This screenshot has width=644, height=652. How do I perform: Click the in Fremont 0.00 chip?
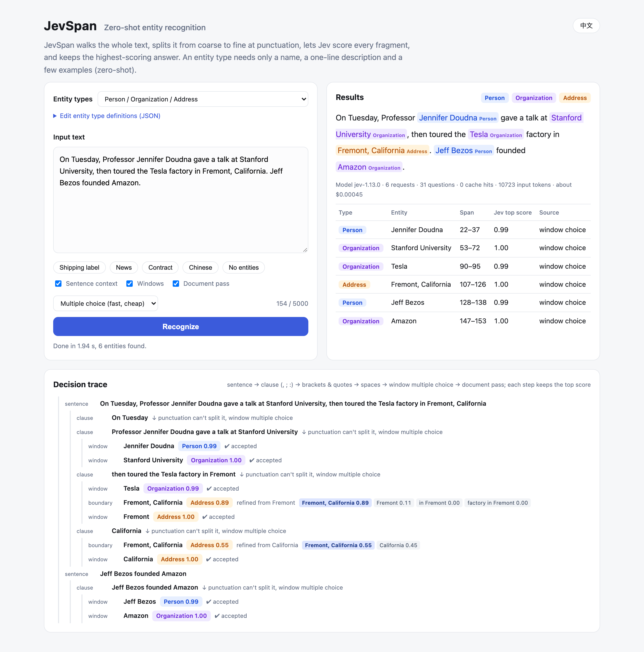[439, 503]
